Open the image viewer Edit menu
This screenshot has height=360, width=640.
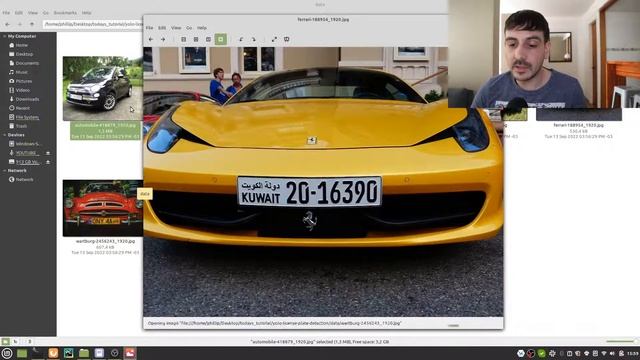coord(162,28)
